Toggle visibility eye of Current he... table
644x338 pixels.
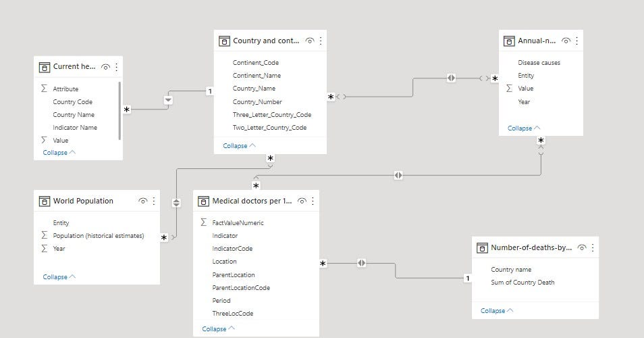pos(105,67)
